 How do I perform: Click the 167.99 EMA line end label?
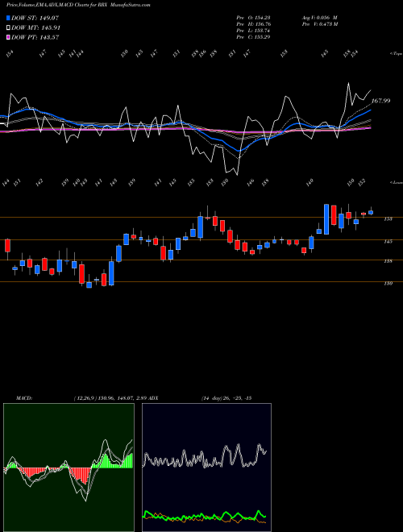point(380,101)
